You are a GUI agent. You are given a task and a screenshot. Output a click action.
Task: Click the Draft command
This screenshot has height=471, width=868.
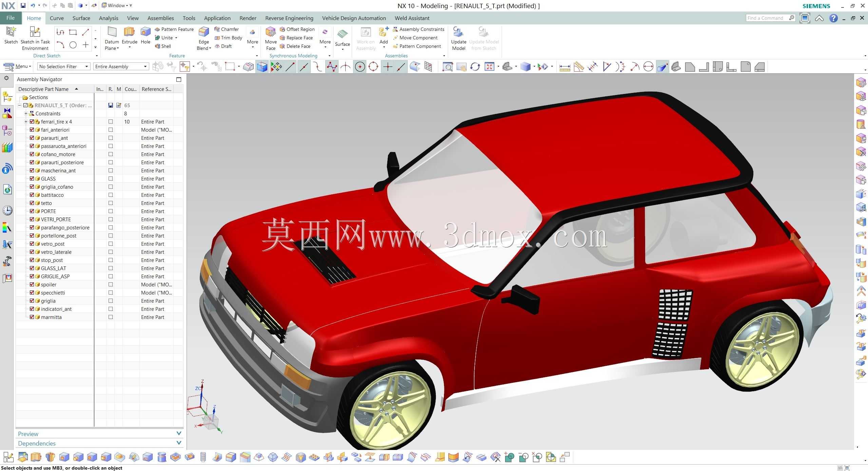click(223, 46)
